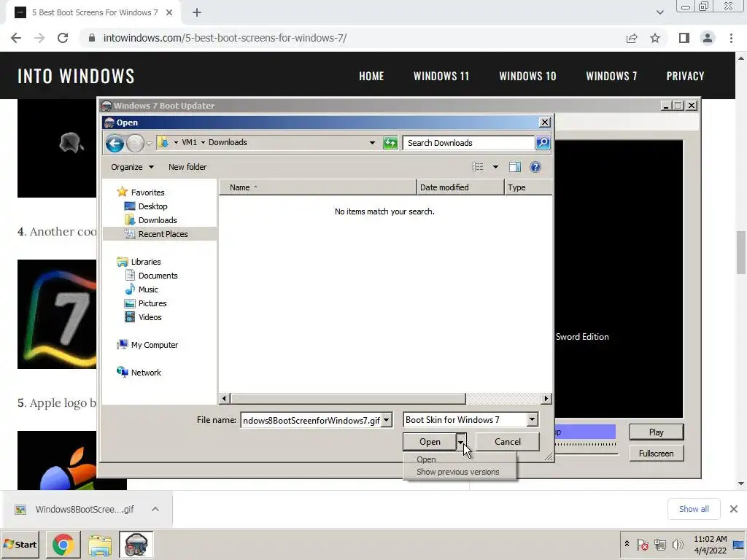Click the Open button
This screenshot has height=560, width=747.
pyautogui.click(x=430, y=442)
